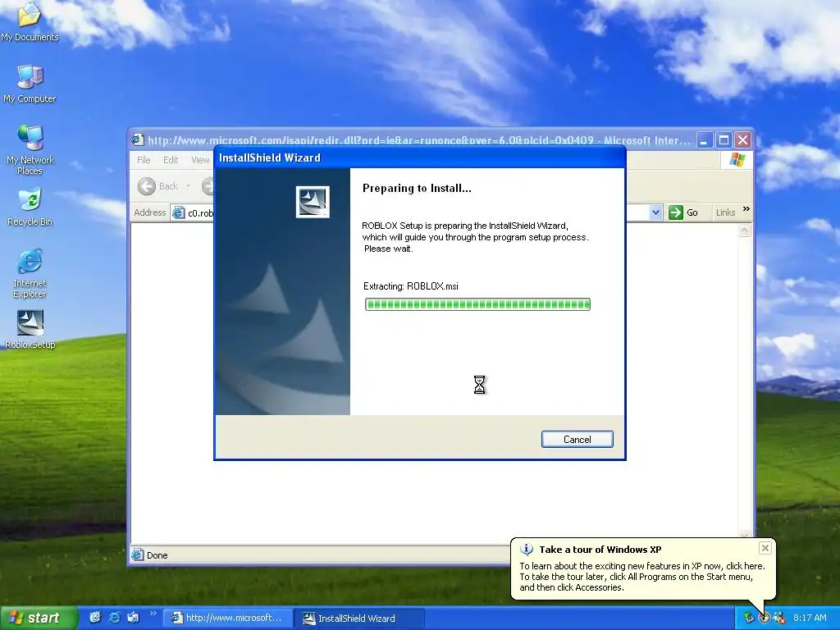Expand the quick launch overflow chevron
This screenshot has width=840, height=630.
coord(153,614)
